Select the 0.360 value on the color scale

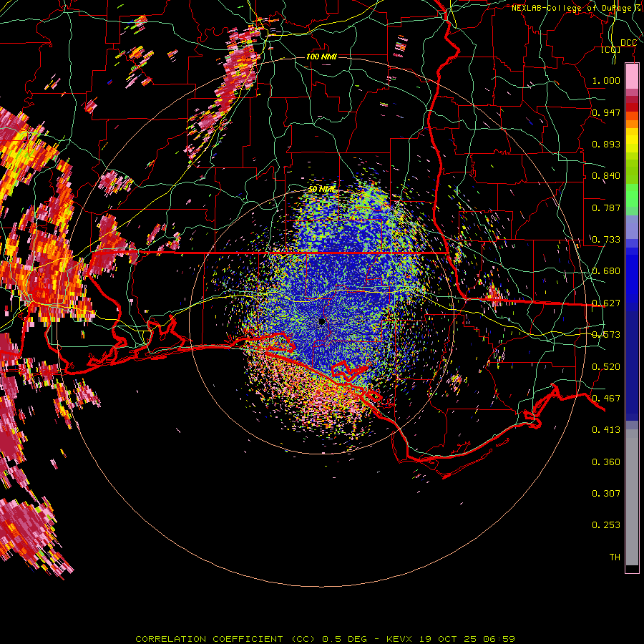coord(606,462)
